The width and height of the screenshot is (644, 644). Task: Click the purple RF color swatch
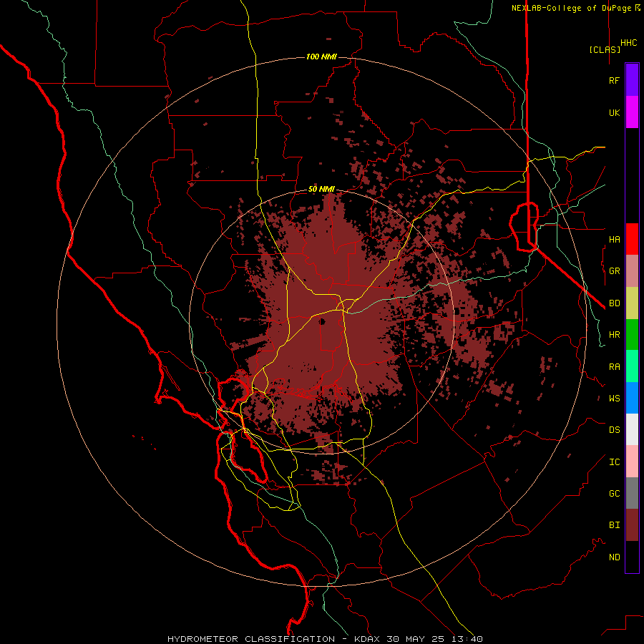click(632, 80)
